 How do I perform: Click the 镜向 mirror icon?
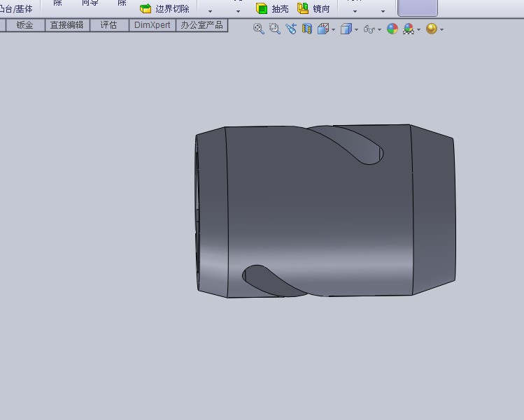(303, 8)
